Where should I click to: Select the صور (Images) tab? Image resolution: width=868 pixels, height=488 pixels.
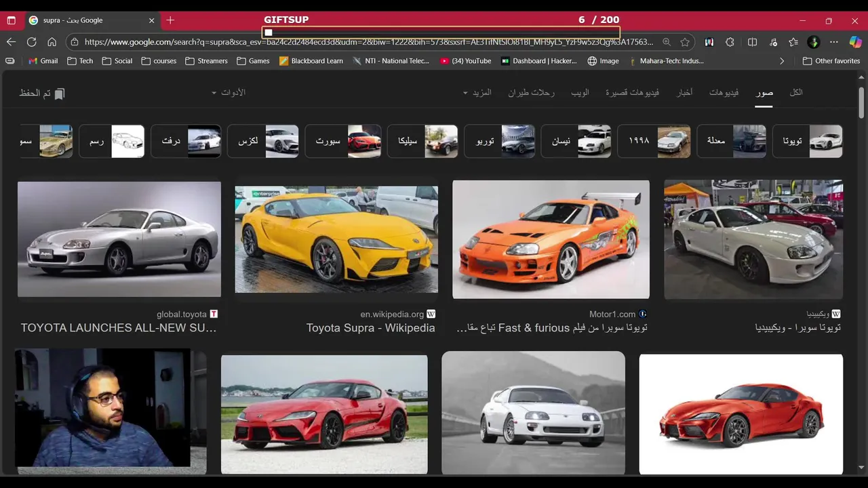764,93
